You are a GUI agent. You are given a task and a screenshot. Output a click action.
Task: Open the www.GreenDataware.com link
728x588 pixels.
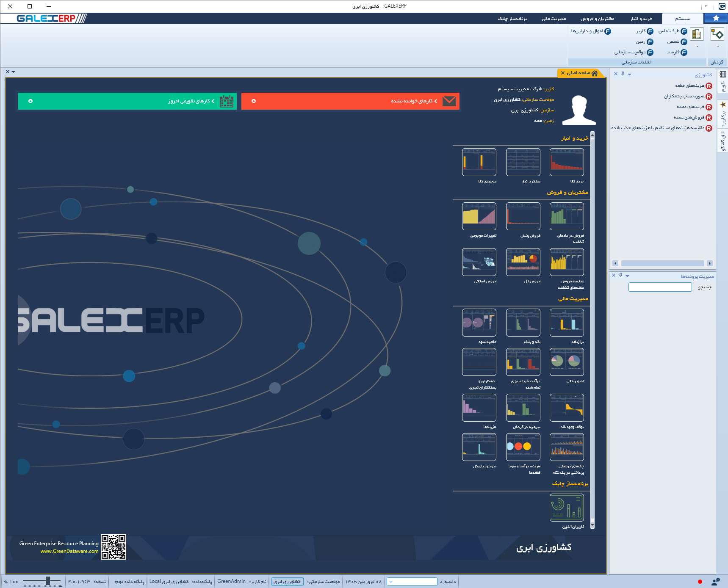point(69,551)
